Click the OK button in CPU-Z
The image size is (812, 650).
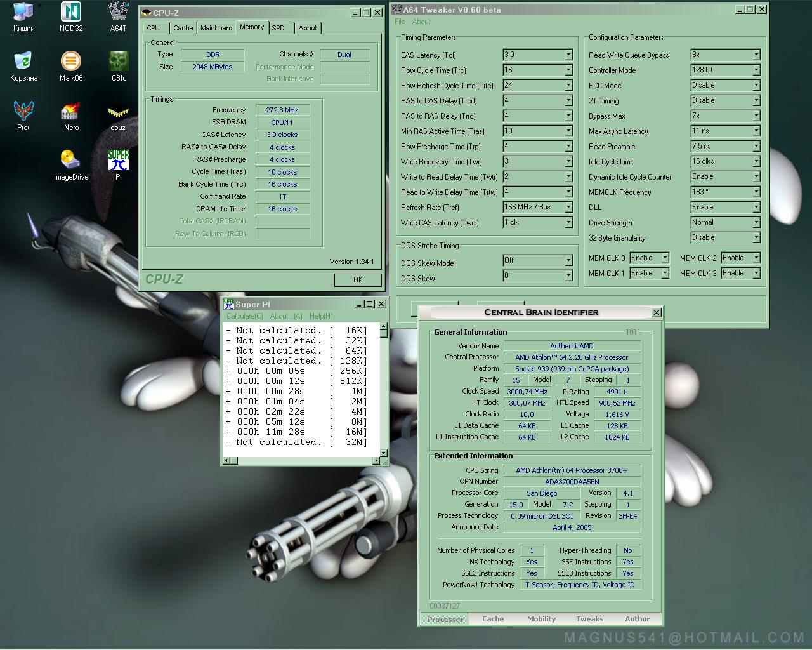[x=358, y=280]
